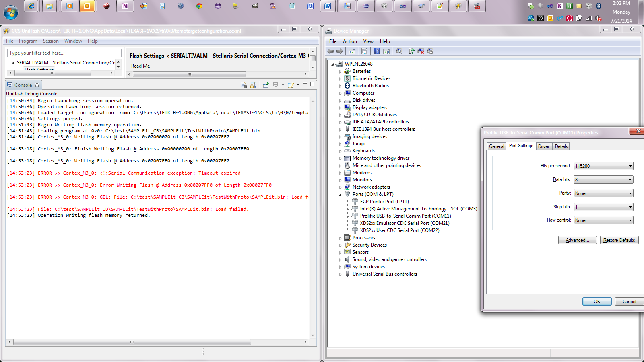Select Intel(R) Active Management Technology - SOL (COM3)
Viewport: 644px width, 362px height.
pyautogui.click(x=419, y=209)
